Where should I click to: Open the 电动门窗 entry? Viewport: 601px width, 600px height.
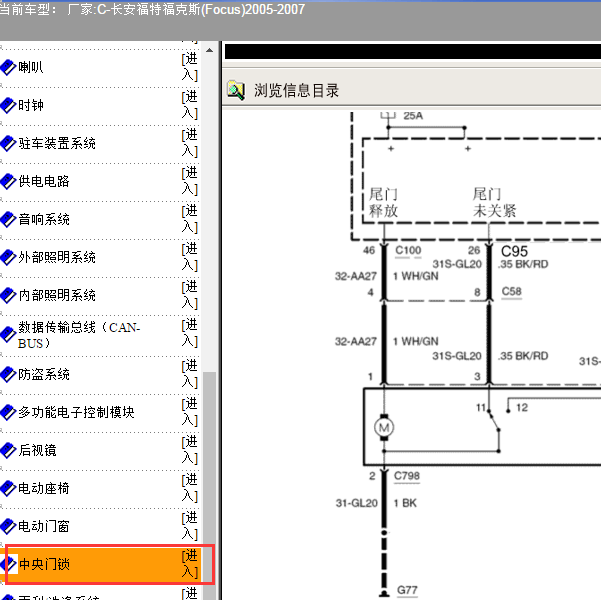coord(44,526)
